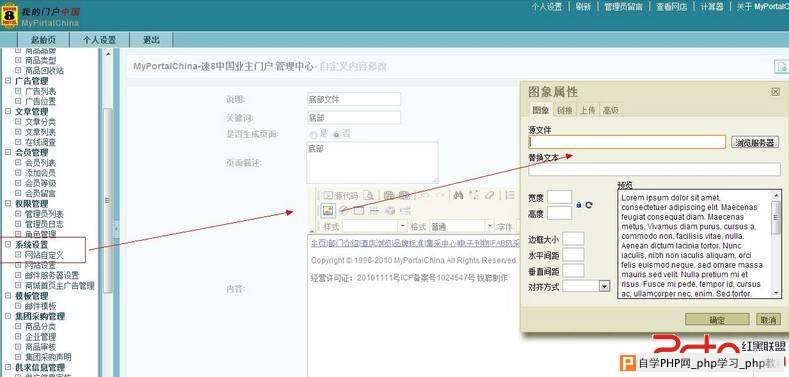789x377 pixels.
Task: Click the 浏览服务器 browse server button
Action: tap(755, 142)
